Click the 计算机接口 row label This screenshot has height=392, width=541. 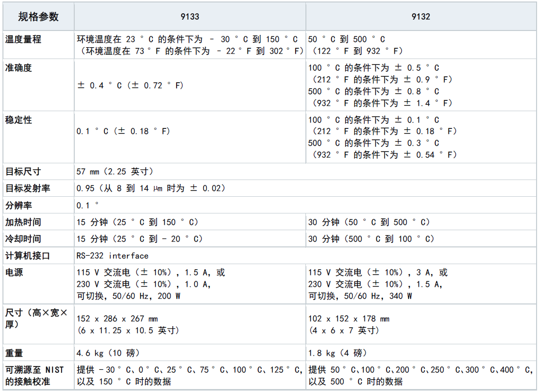tap(28, 256)
